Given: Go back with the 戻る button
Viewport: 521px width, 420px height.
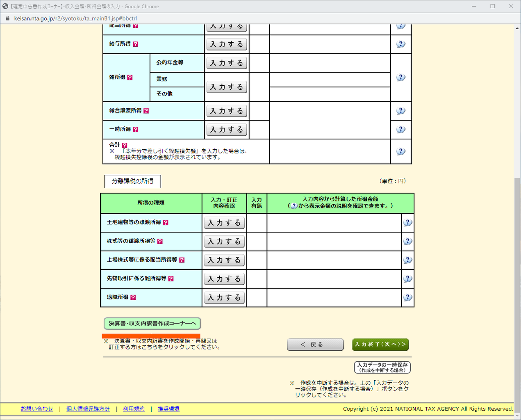Looking at the screenshot, I should [315, 345].
